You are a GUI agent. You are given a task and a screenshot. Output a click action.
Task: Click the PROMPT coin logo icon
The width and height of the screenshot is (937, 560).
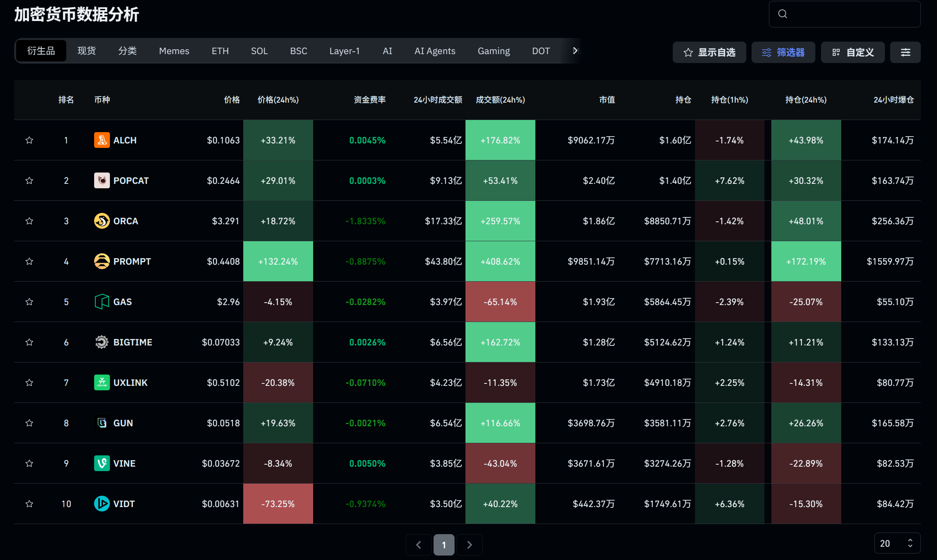(x=102, y=261)
